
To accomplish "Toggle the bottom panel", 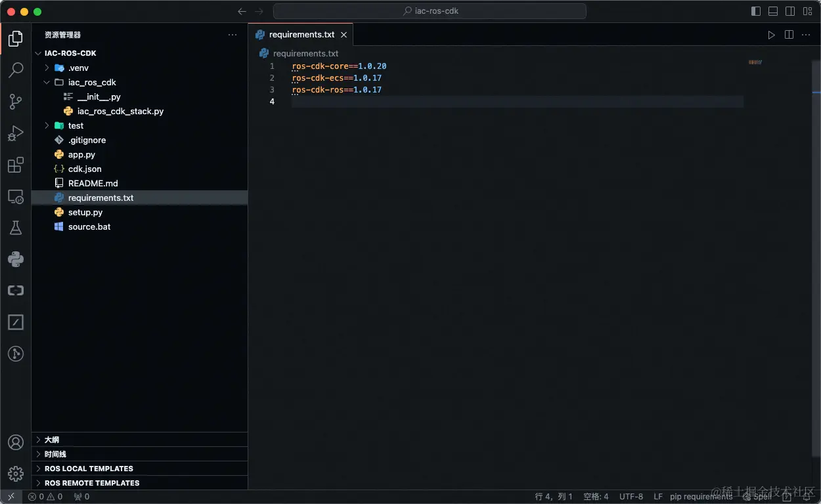I will 773,11.
